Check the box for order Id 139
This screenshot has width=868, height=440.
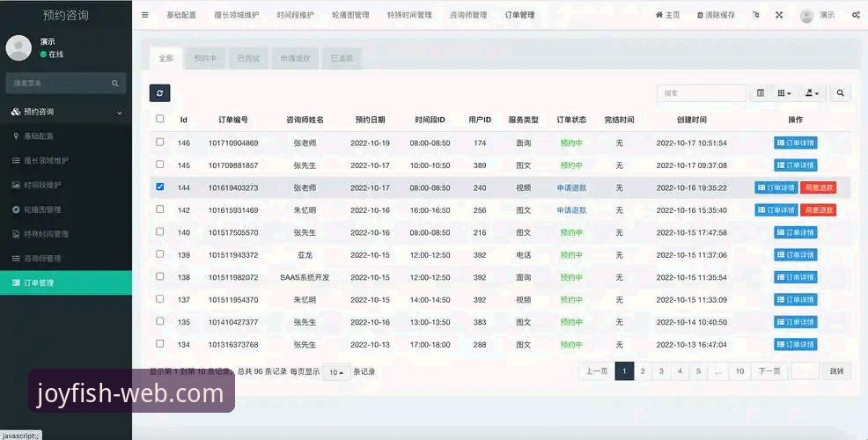[160, 254]
